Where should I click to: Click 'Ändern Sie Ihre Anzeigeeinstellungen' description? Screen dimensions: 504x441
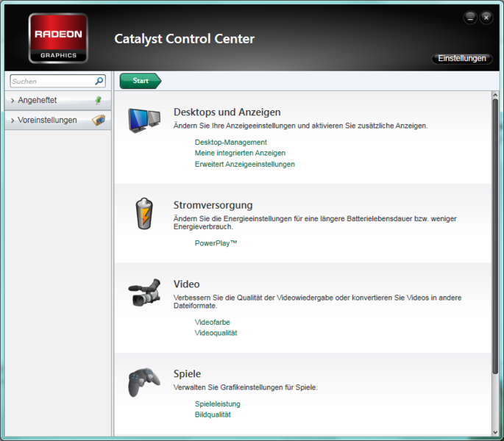coord(300,126)
